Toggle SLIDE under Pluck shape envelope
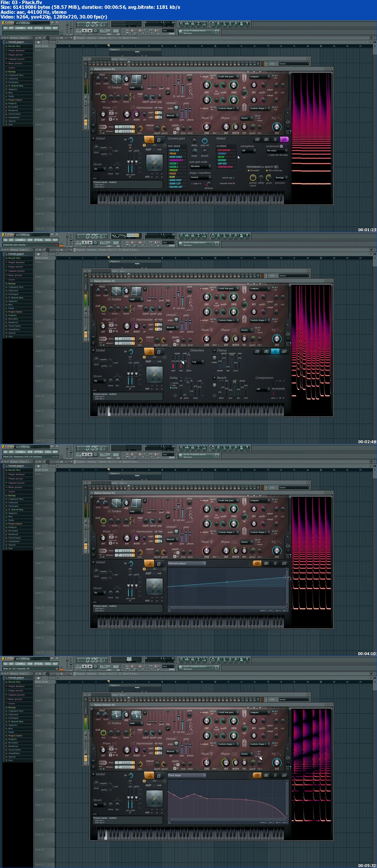This screenshot has width=377, height=868. [287, 822]
